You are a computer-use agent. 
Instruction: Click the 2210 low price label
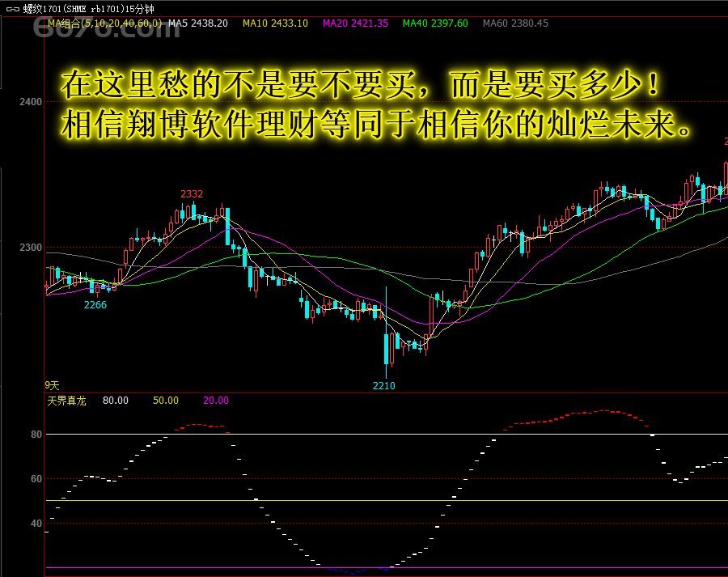(384, 385)
